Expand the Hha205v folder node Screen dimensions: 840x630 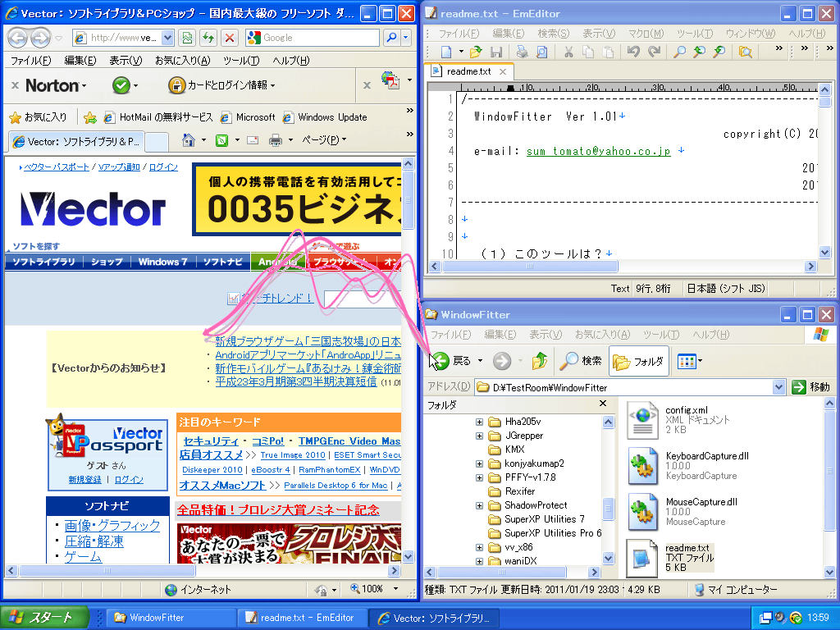[479, 422]
